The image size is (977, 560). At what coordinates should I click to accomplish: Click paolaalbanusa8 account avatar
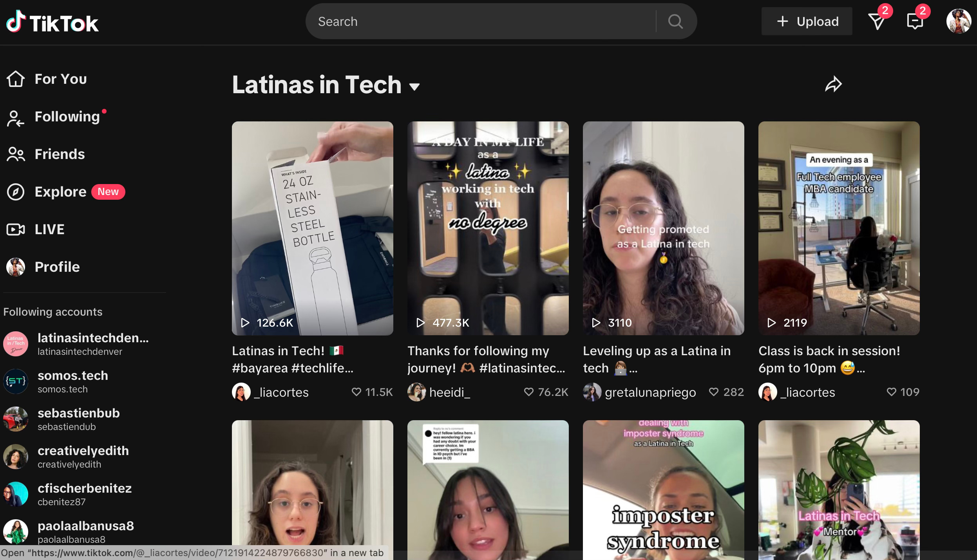pos(16,532)
